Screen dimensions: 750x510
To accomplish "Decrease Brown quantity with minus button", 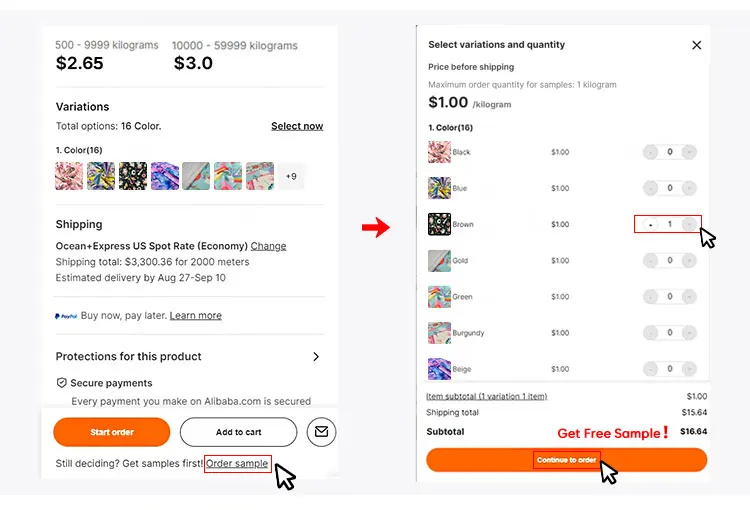I will pyautogui.click(x=650, y=224).
